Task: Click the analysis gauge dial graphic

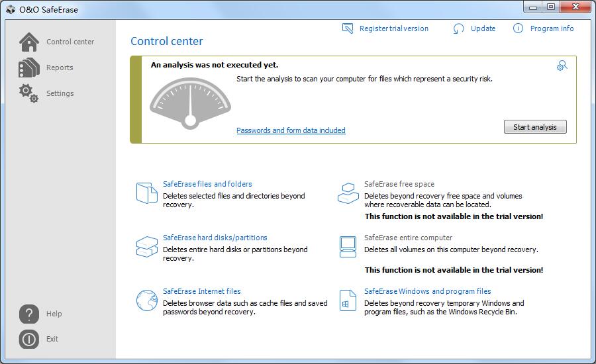Action: pos(190,103)
